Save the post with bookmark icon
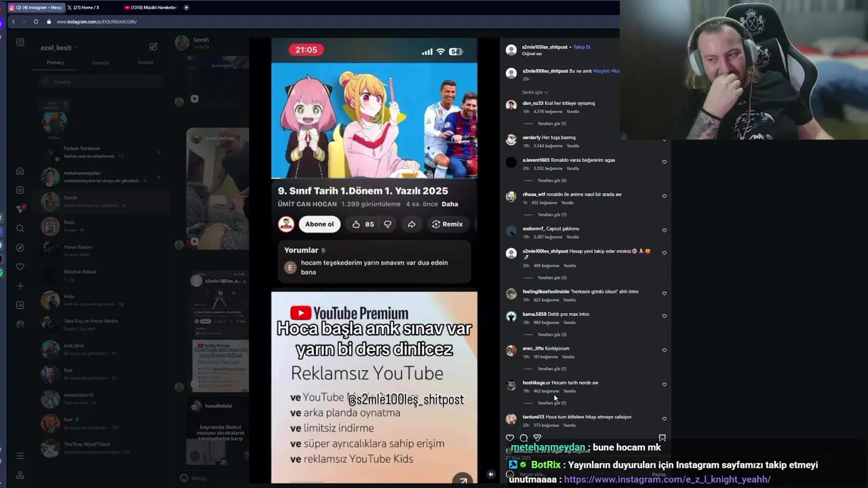This screenshot has width=868, height=488. click(663, 438)
